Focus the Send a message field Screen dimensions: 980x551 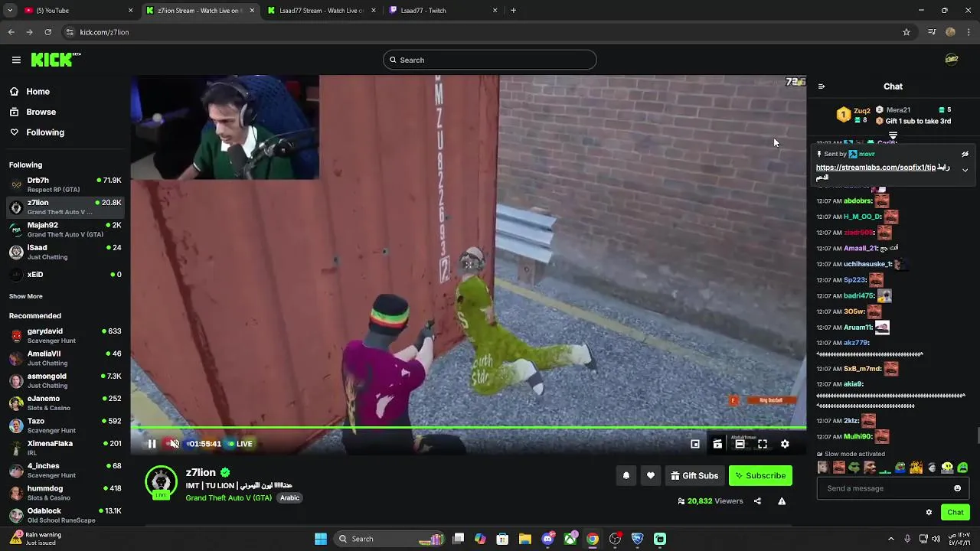(893, 488)
